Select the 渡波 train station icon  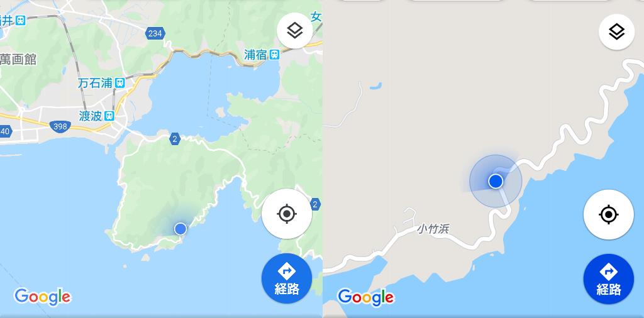[x=109, y=116]
